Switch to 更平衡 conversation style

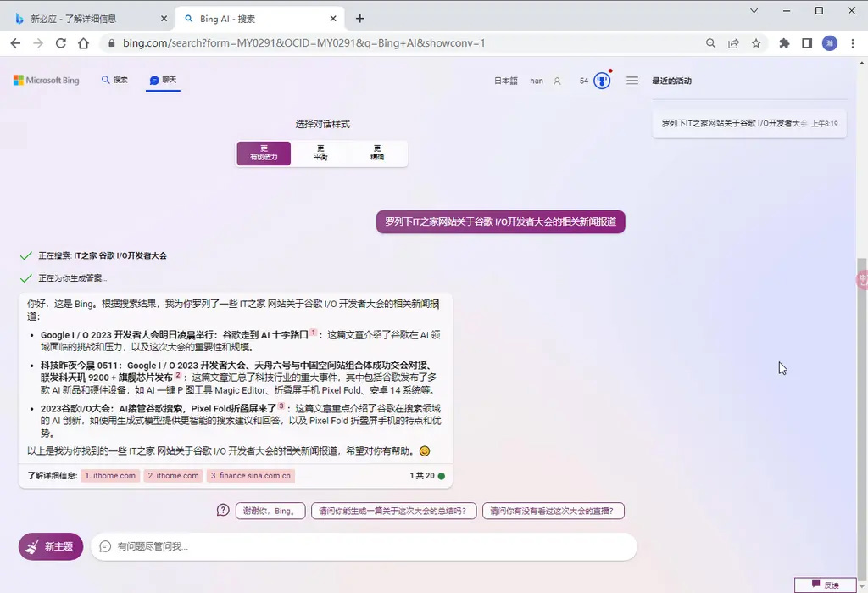click(x=320, y=153)
